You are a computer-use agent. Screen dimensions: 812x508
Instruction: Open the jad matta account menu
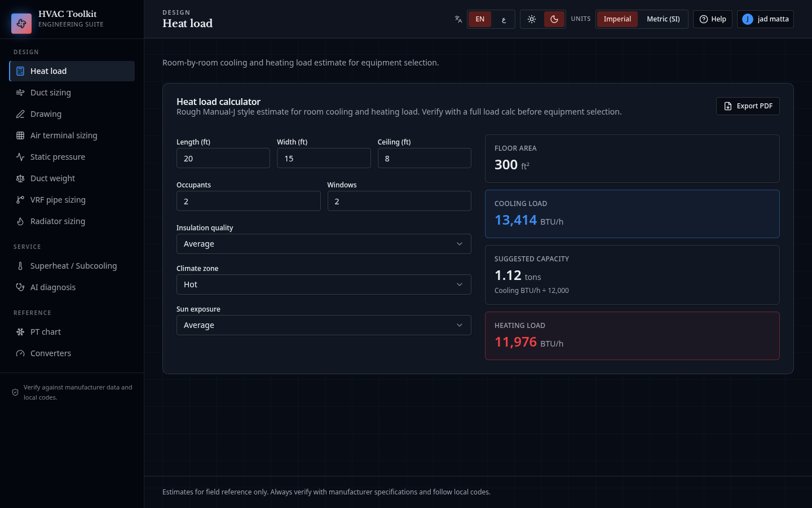point(765,19)
